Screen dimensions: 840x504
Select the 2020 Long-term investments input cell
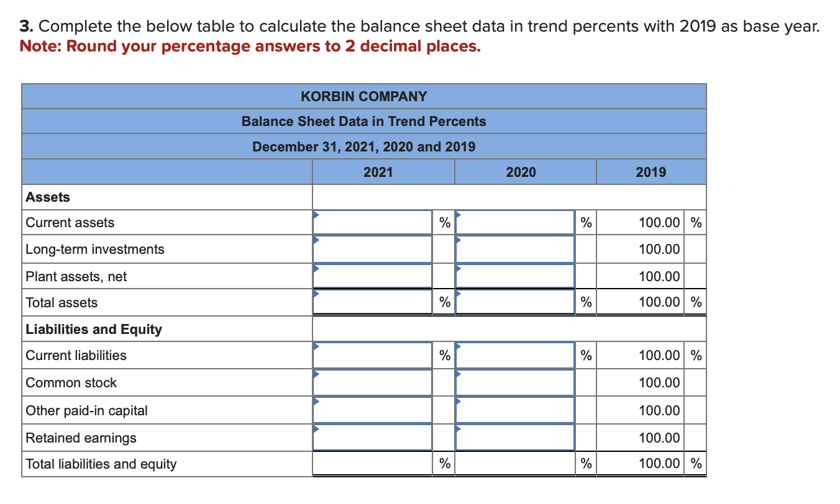(x=515, y=250)
